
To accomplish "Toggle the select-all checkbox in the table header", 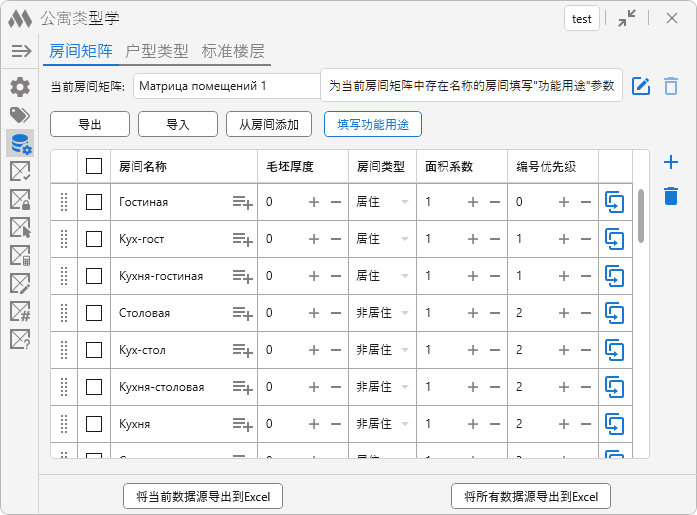I will coord(94,166).
